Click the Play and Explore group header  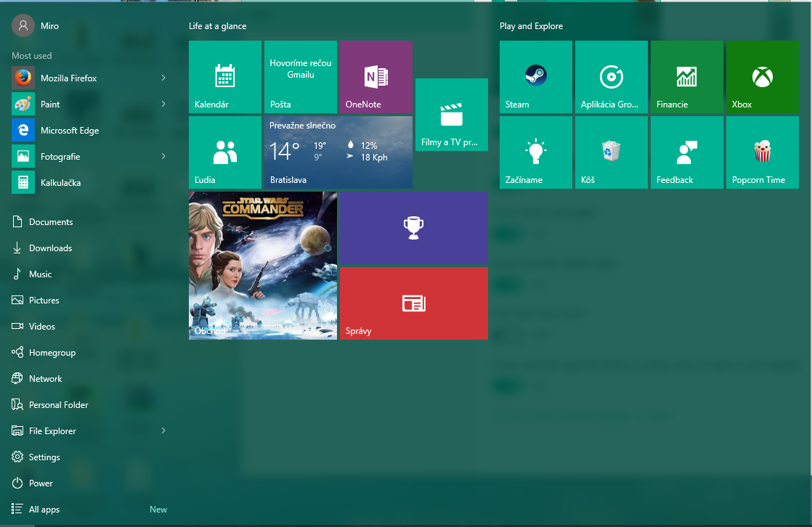coord(532,26)
